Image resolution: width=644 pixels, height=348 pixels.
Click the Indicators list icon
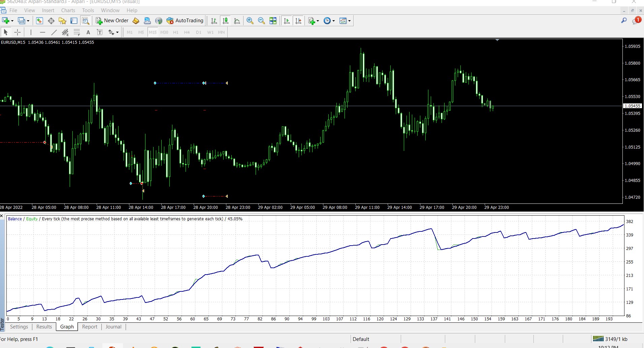312,21
